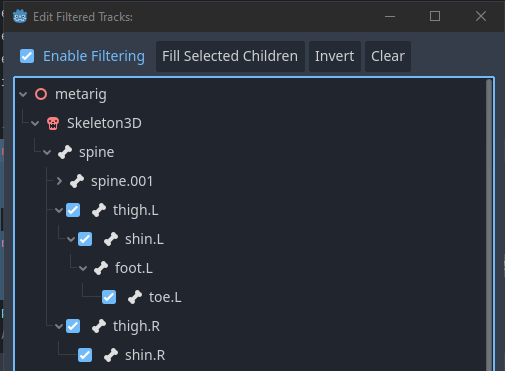Expand the spine.001 bone branch
This screenshot has height=371, width=505.
pyautogui.click(x=59, y=181)
